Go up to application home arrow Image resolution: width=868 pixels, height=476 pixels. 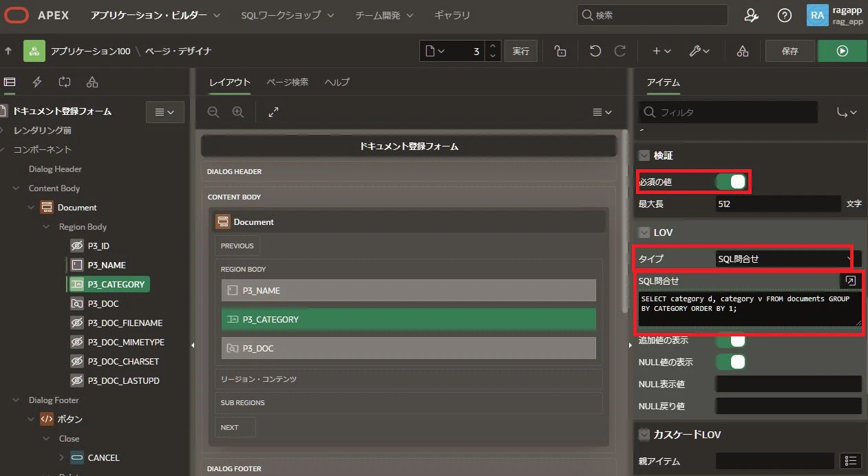click(x=8, y=51)
